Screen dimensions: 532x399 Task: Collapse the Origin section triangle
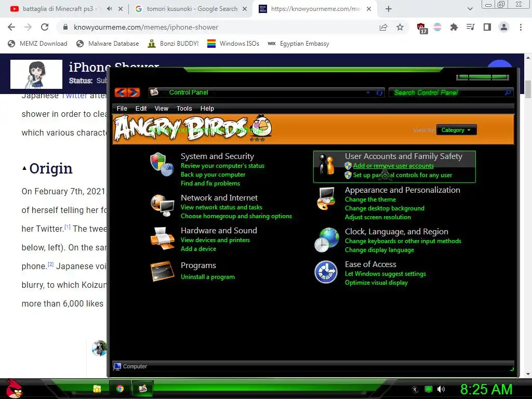click(24, 168)
